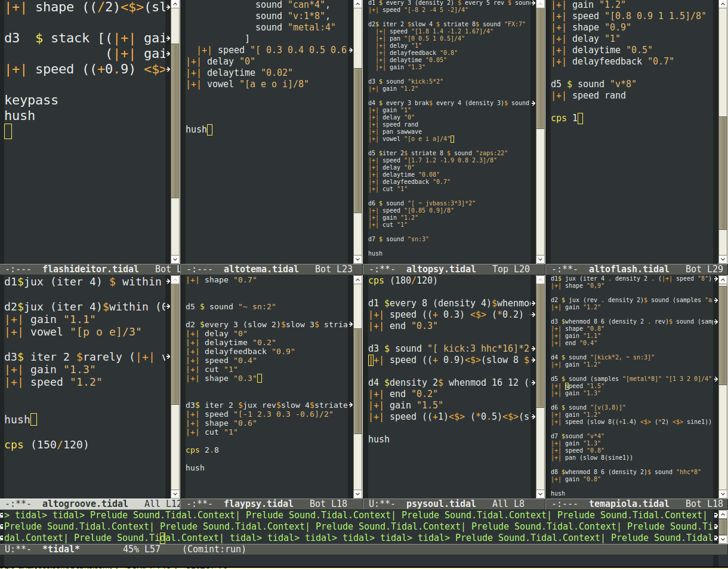The height and width of the screenshot is (569, 728).
Task: Click the "cps (180/120)" line in psysoul.tidal
Action: [x=403, y=281]
